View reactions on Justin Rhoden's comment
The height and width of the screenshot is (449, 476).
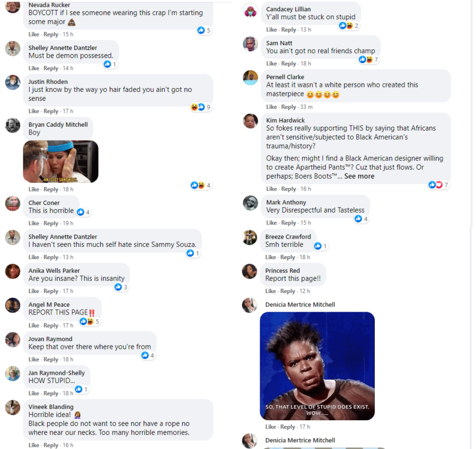click(201, 107)
